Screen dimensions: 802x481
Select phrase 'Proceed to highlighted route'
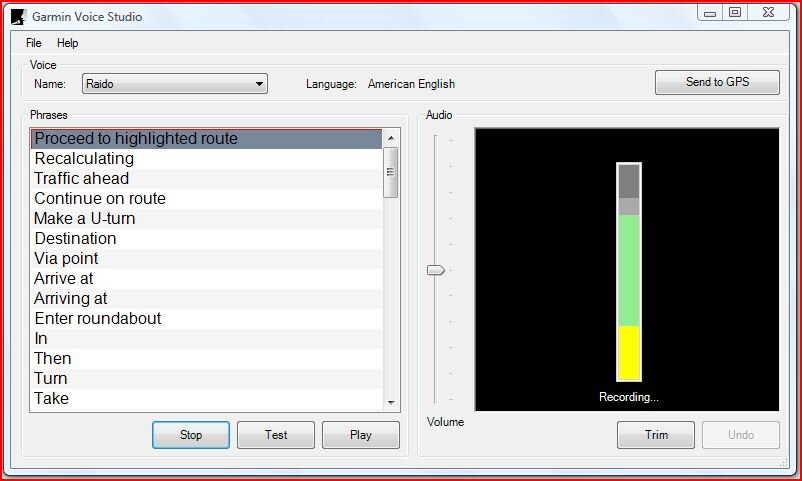(x=206, y=139)
